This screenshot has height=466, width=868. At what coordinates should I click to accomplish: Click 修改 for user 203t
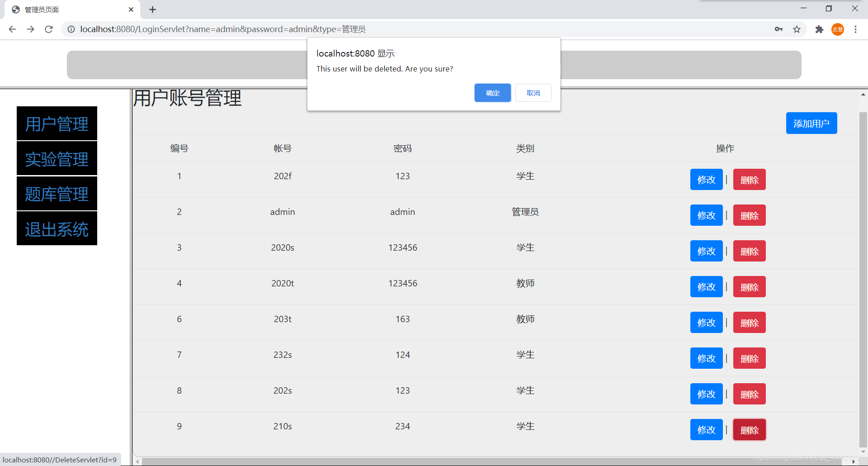coord(706,323)
